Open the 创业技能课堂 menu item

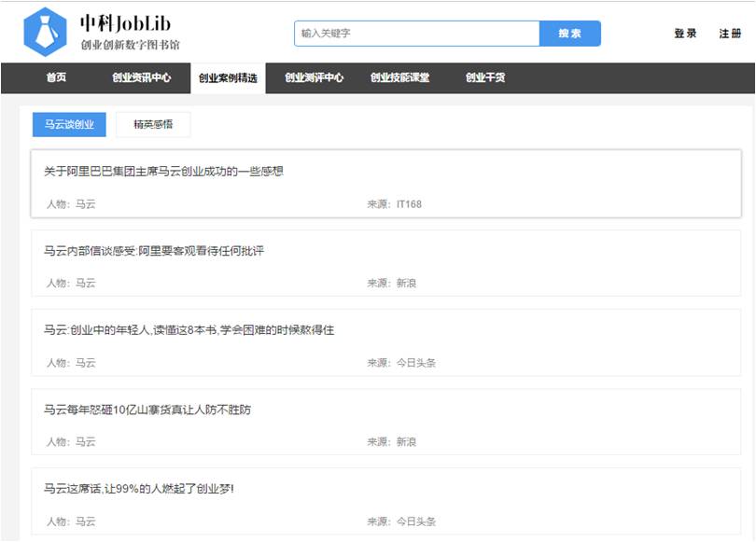pyautogui.click(x=399, y=77)
